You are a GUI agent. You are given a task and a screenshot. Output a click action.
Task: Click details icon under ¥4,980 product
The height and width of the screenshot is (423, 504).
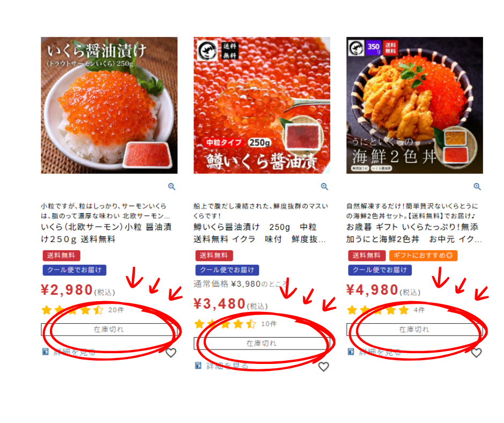351,352
